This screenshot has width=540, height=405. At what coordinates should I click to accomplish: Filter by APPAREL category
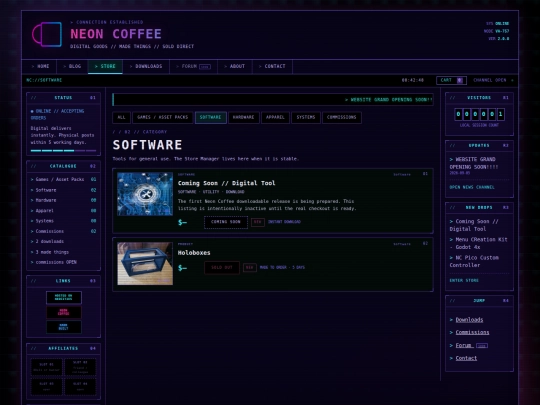click(275, 117)
